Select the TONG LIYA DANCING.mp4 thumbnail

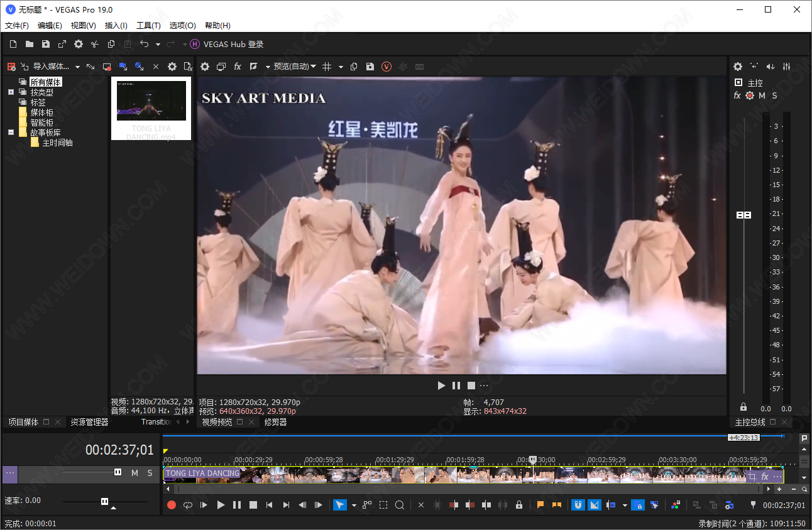click(x=151, y=109)
